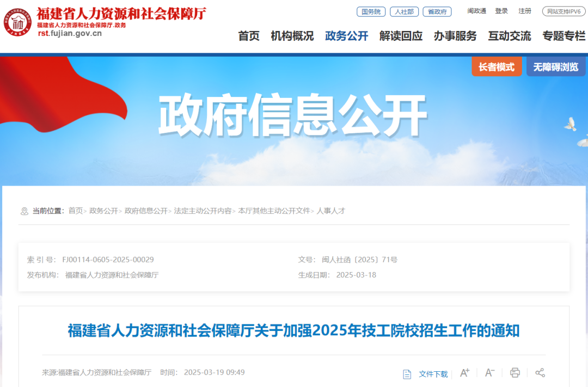Open the share icon options
588x387 pixels.
540,373
